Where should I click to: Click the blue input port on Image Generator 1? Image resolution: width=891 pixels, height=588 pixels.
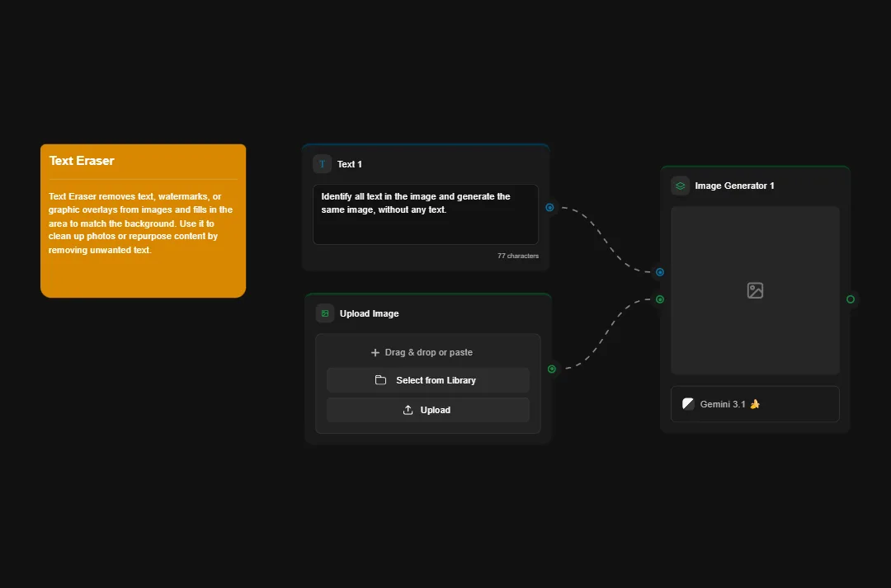658,271
